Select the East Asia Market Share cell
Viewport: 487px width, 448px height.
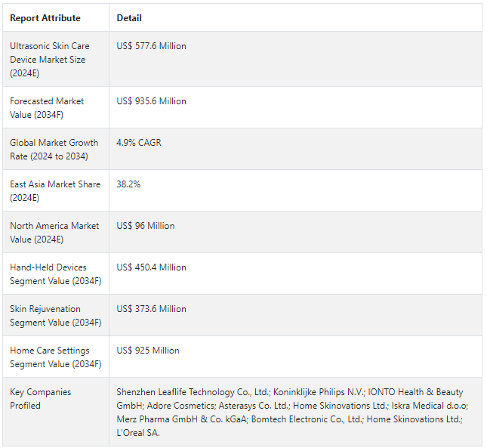tap(56, 190)
